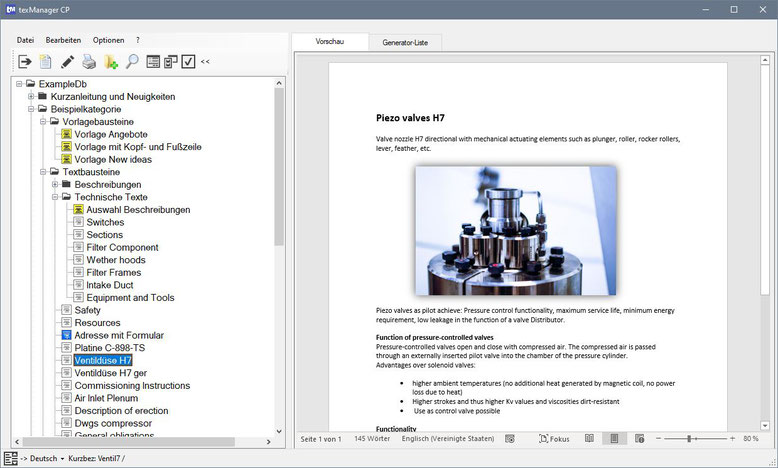Select the Safety text block
Viewport: 778px width, 468px height.
coord(87,310)
